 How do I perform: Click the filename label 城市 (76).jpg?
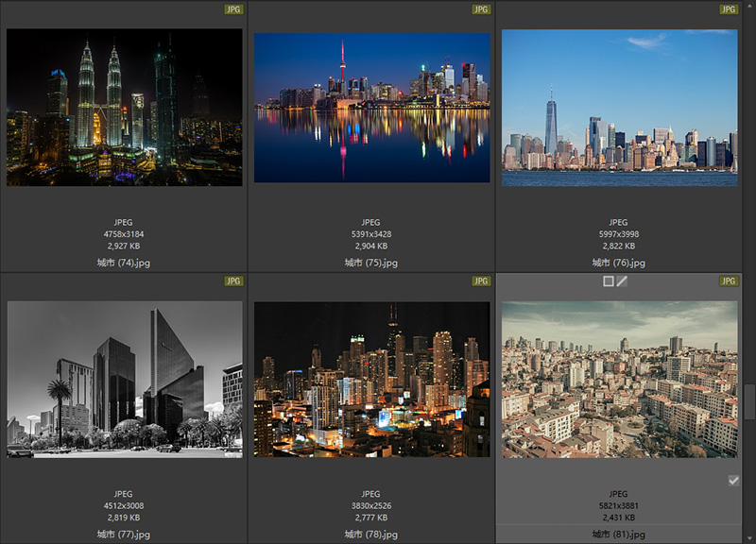[619, 263]
